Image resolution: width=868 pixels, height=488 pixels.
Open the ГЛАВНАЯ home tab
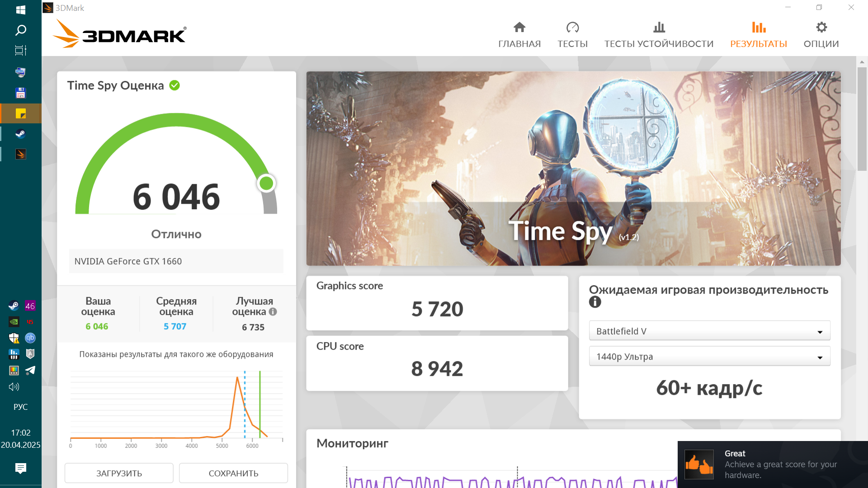pos(519,35)
